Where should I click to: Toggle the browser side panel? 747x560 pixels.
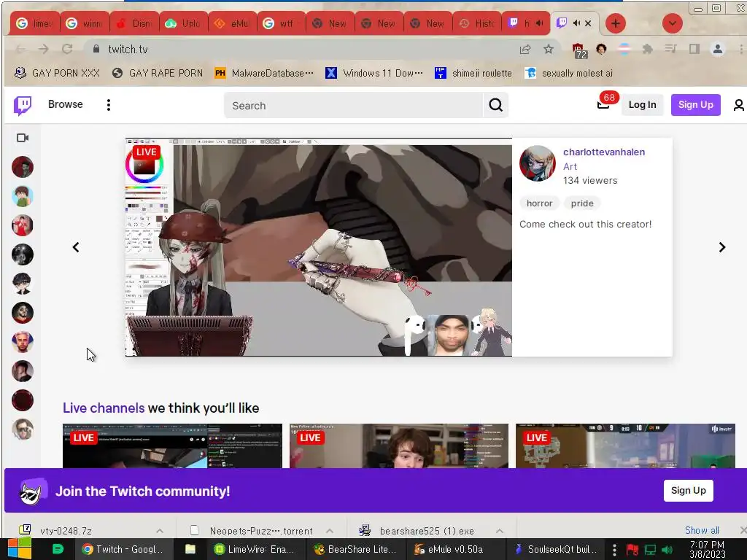click(694, 49)
